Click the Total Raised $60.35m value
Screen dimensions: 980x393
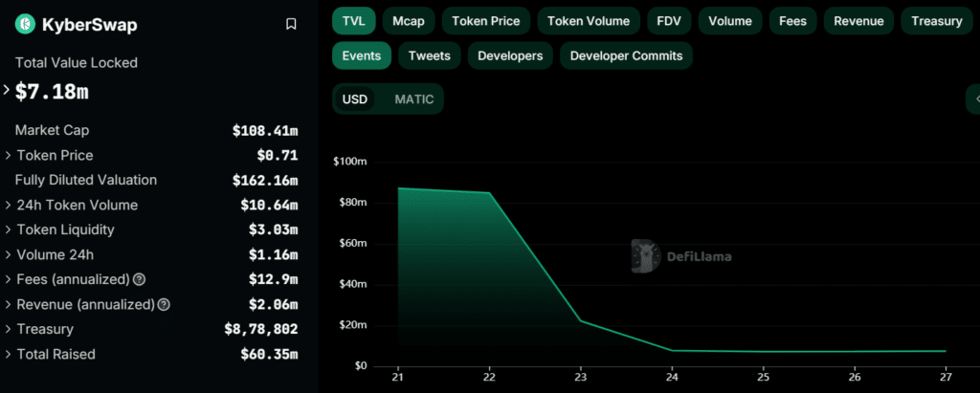(x=269, y=354)
